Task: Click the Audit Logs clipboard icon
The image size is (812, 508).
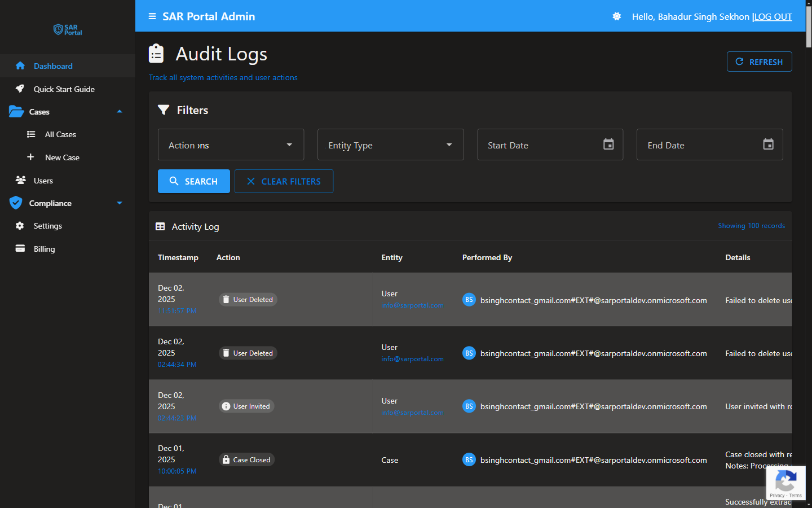Action: (x=156, y=53)
